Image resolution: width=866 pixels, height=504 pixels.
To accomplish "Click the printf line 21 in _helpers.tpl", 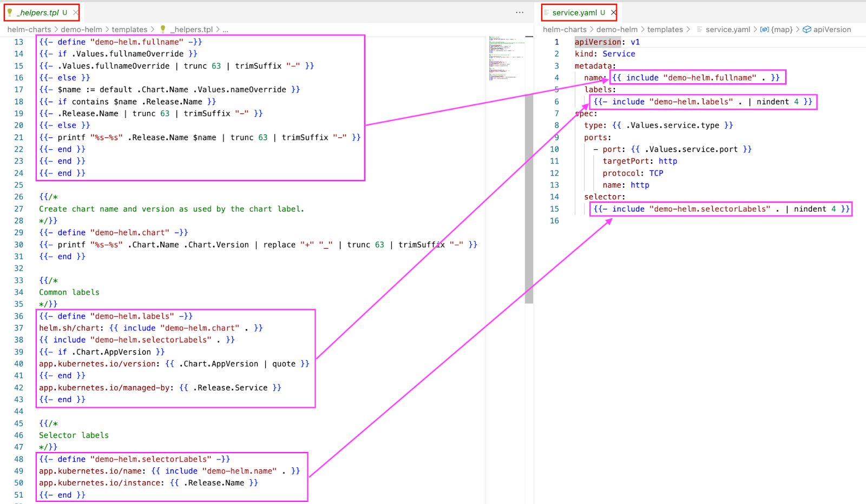I will click(200, 137).
